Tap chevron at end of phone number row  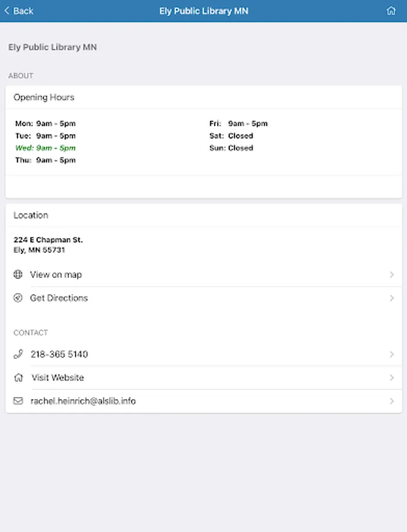pyautogui.click(x=392, y=354)
